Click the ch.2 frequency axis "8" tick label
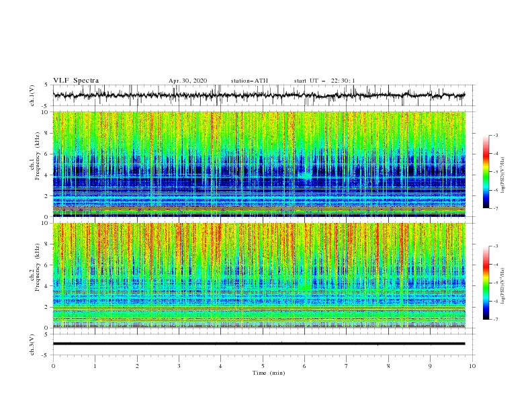The width and height of the screenshot is (532, 411). [46, 244]
